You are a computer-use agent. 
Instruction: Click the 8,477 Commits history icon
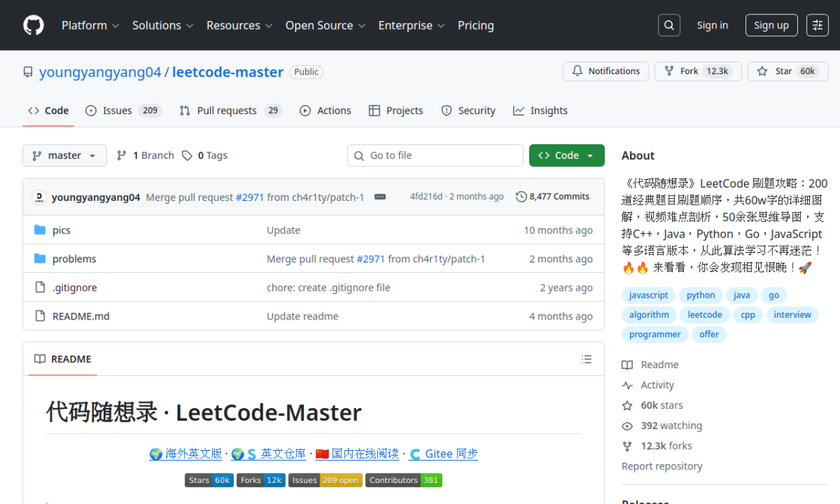point(522,197)
